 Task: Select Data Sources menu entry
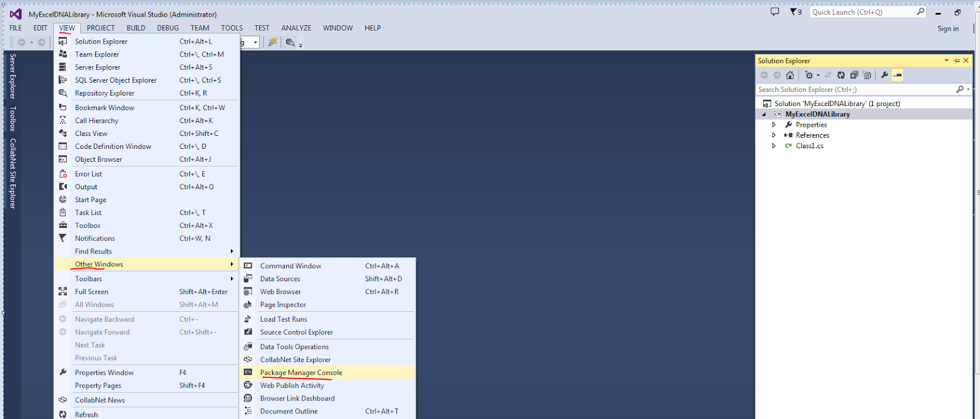tap(328, 279)
